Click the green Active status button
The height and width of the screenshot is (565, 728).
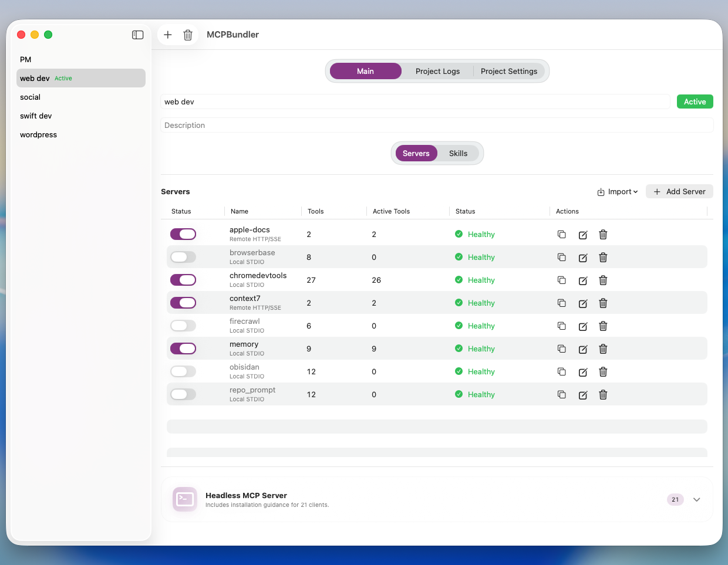pos(695,102)
